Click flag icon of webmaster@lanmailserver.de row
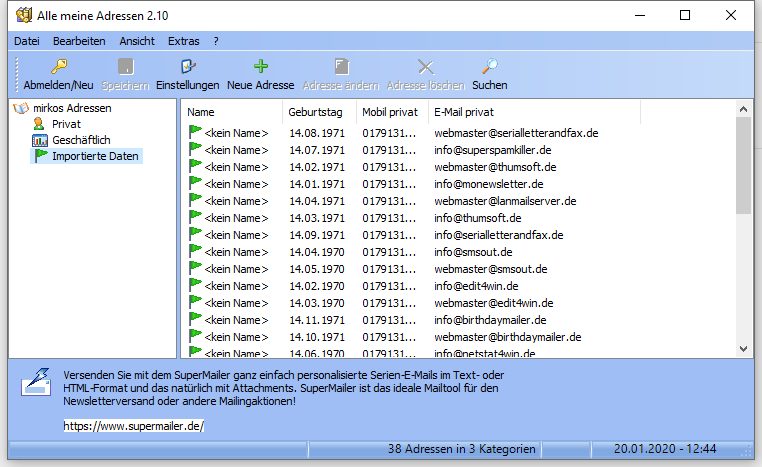 click(195, 200)
